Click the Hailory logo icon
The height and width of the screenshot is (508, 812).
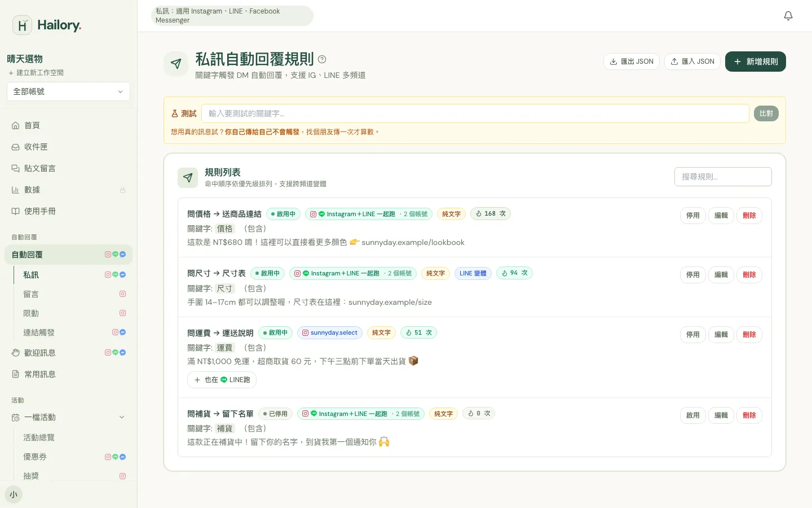tap(22, 25)
